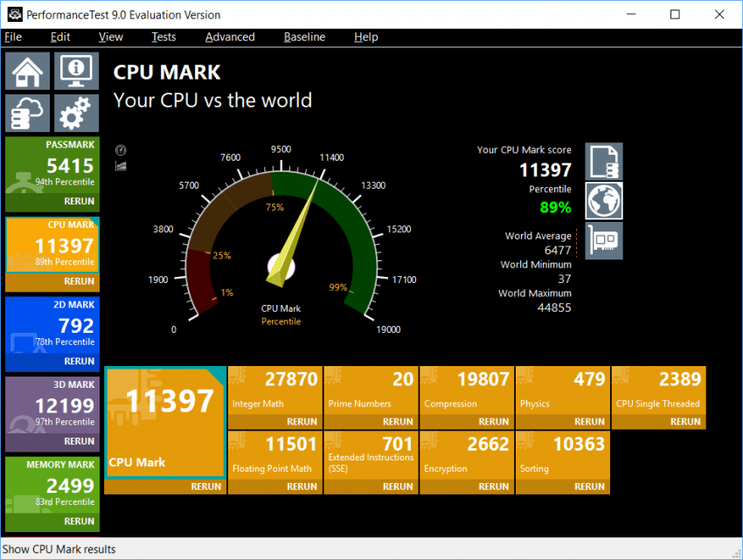The height and width of the screenshot is (560, 743).
Task: Select the Floating Point Math 11501 tile
Action: point(274,455)
